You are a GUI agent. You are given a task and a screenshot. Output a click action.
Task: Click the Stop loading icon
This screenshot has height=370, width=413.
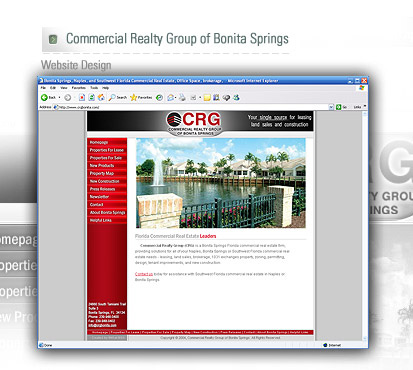coord(82,97)
